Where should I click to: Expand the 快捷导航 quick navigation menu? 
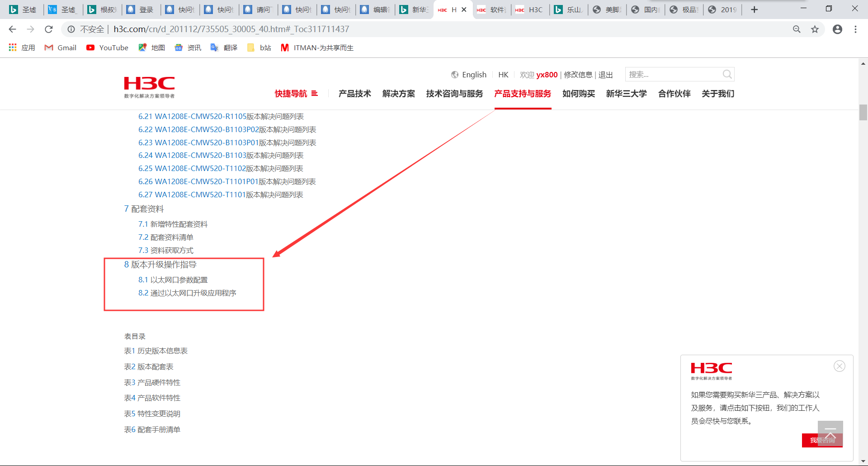click(x=297, y=94)
